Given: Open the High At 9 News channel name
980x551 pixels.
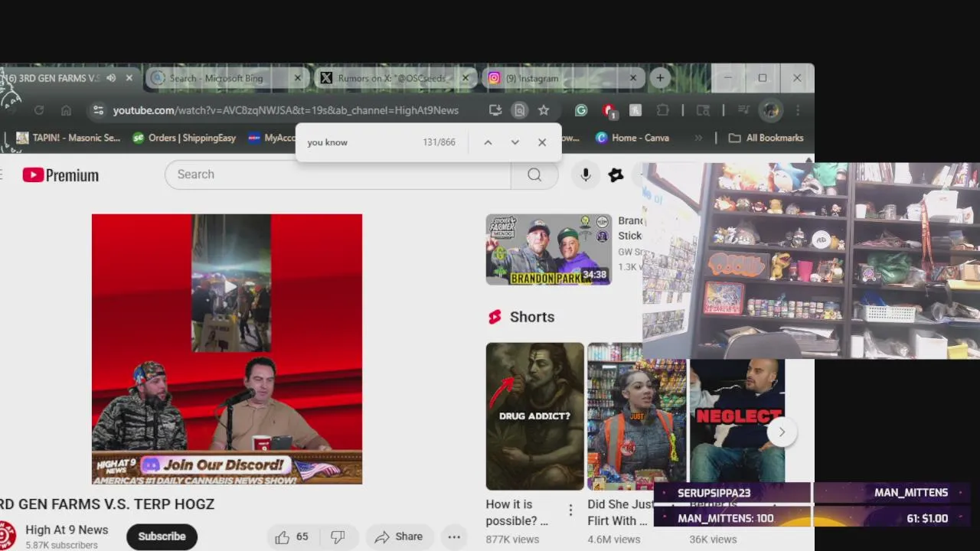Looking at the screenshot, I should (x=67, y=530).
